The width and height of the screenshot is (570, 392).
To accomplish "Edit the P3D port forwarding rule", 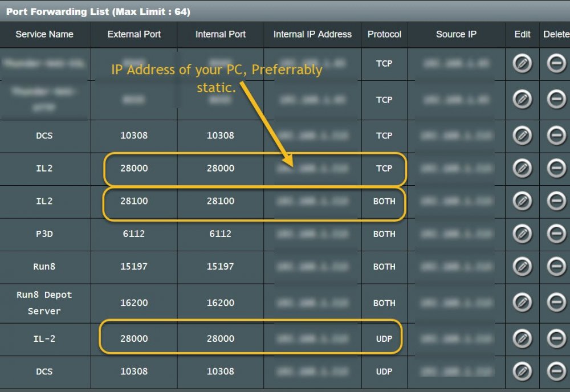I will pos(522,234).
